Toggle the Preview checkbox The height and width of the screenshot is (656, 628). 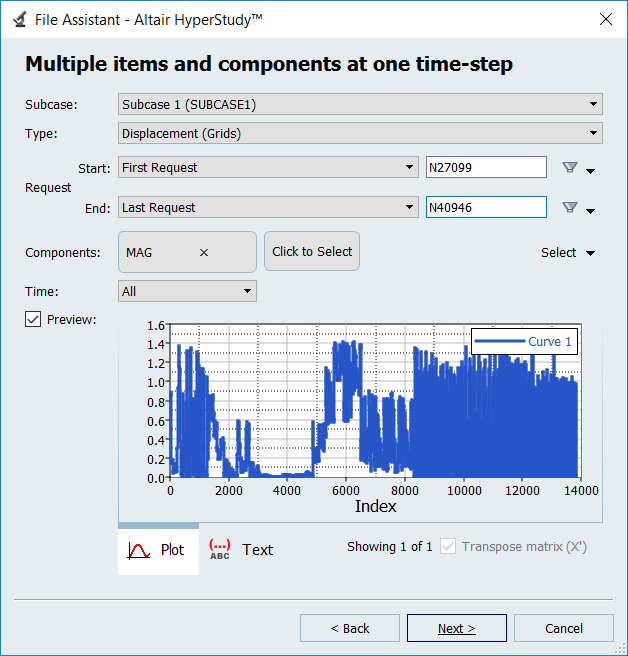pos(33,319)
